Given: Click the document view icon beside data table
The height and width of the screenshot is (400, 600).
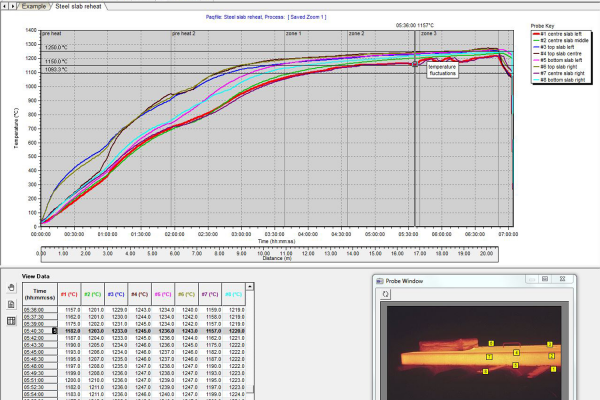Looking at the screenshot, I should [x=10, y=303].
